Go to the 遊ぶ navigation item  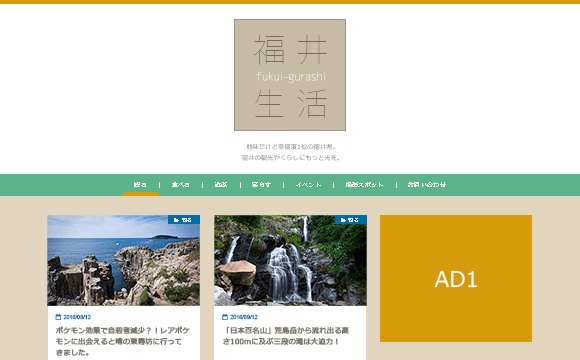click(221, 185)
